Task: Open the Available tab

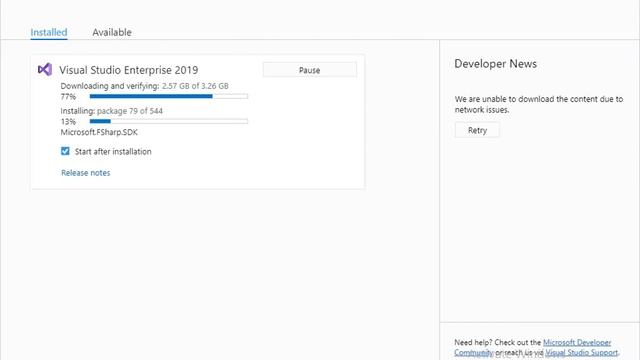Action: [x=112, y=32]
